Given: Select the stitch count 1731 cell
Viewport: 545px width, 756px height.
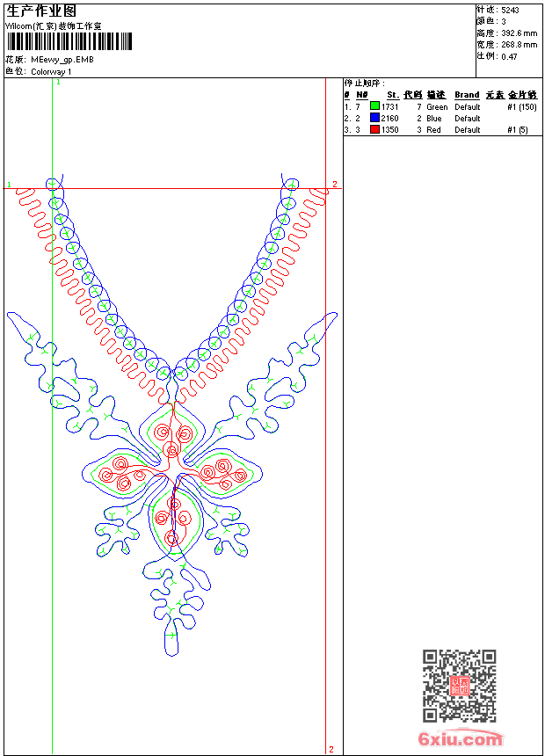Looking at the screenshot, I should [x=389, y=106].
